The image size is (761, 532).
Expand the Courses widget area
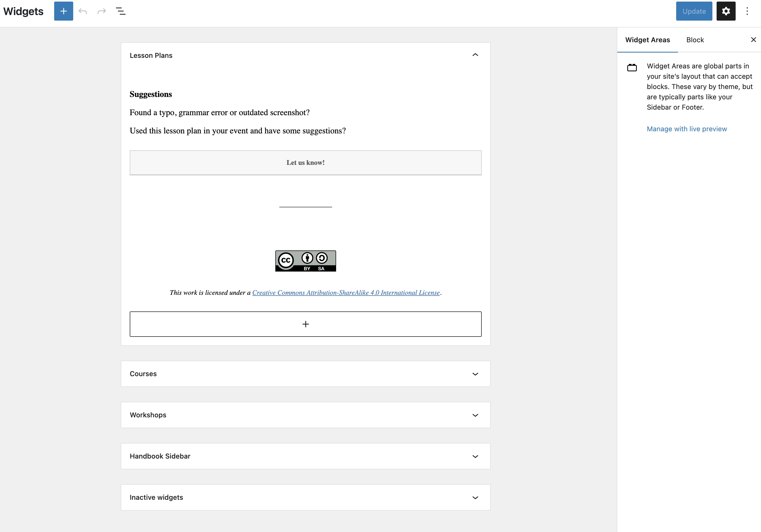point(475,374)
